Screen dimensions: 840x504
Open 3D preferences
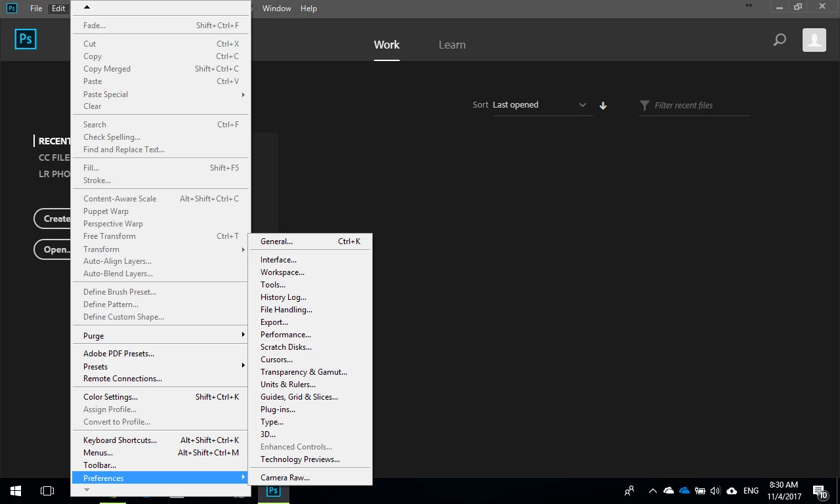coord(310,434)
